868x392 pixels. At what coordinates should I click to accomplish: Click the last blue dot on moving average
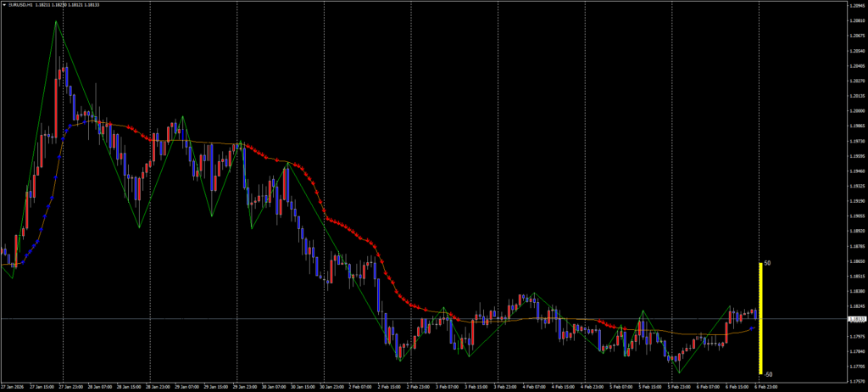[752, 328]
